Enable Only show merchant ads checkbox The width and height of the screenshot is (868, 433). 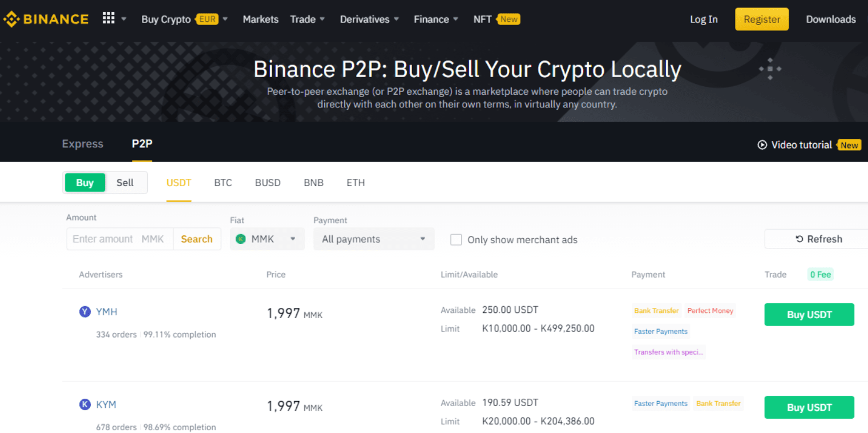pyautogui.click(x=456, y=240)
